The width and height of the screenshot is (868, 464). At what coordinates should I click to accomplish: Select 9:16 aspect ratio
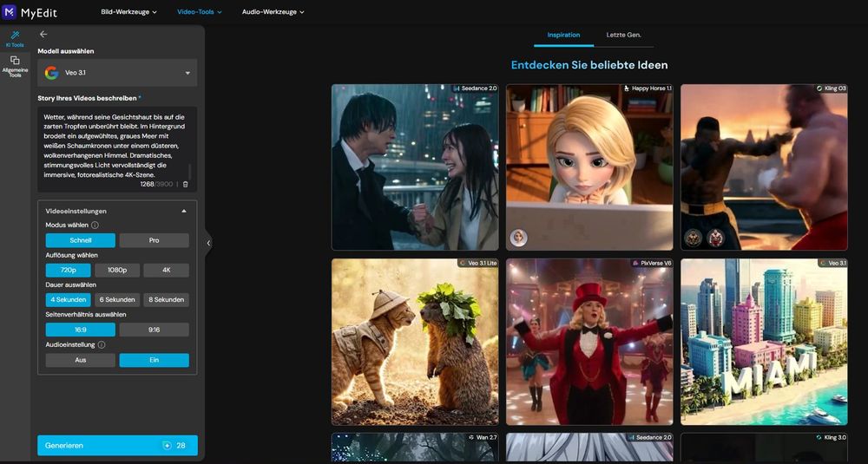154,330
